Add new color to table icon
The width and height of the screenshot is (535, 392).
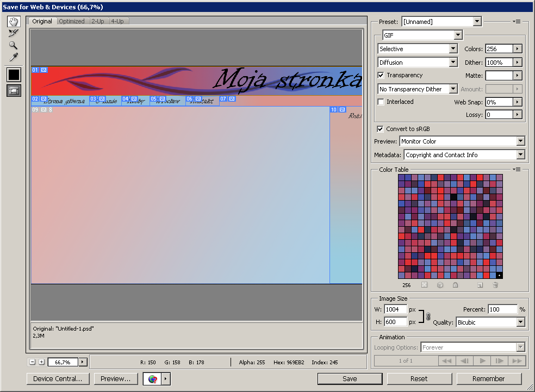click(x=480, y=285)
